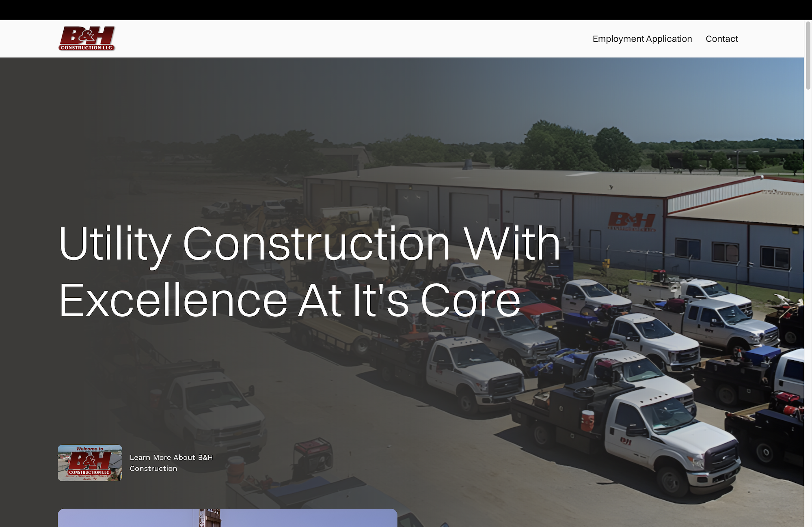Viewport: 812px width, 527px height.
Task: Open the Employment Application page
Action: 642,39
